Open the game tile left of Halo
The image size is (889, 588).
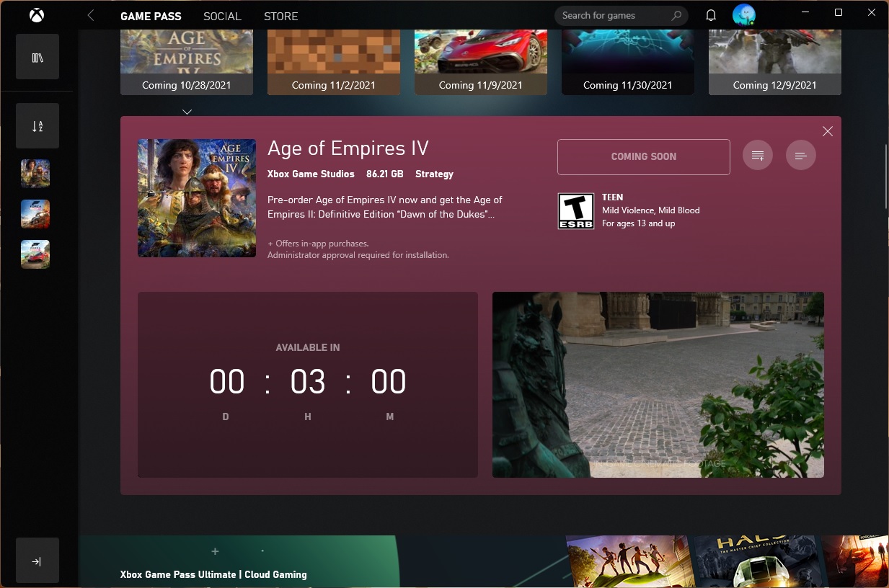click(x=631, y=561)
